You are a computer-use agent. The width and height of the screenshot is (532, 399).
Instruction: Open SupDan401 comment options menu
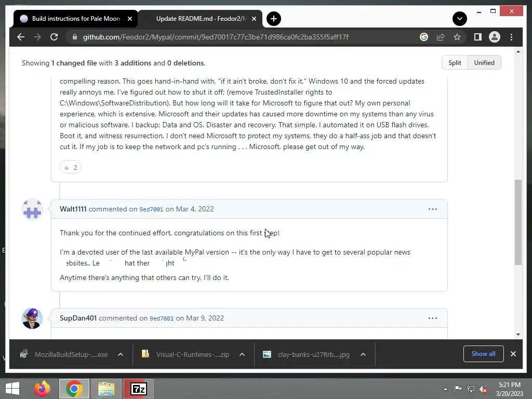(433, 318)
